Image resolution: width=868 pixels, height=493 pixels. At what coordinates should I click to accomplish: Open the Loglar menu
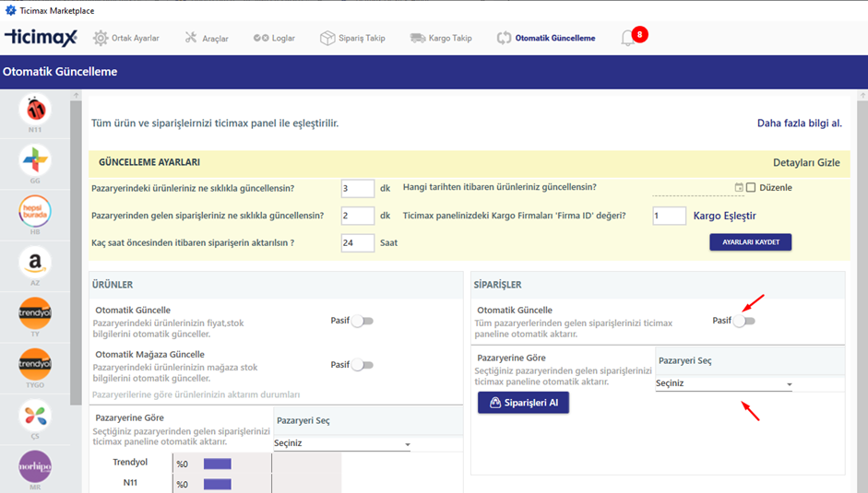tap(274, 38)
